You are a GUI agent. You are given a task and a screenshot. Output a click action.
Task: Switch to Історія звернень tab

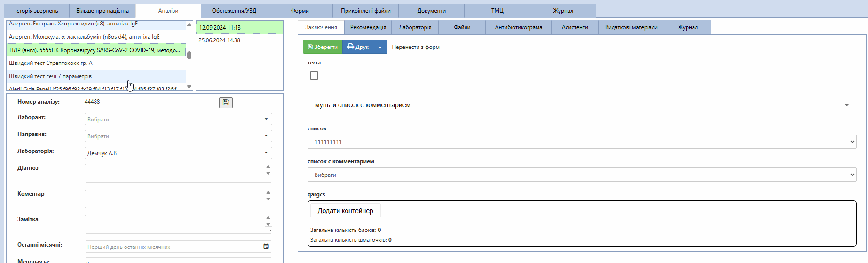[x=37, y=11]
